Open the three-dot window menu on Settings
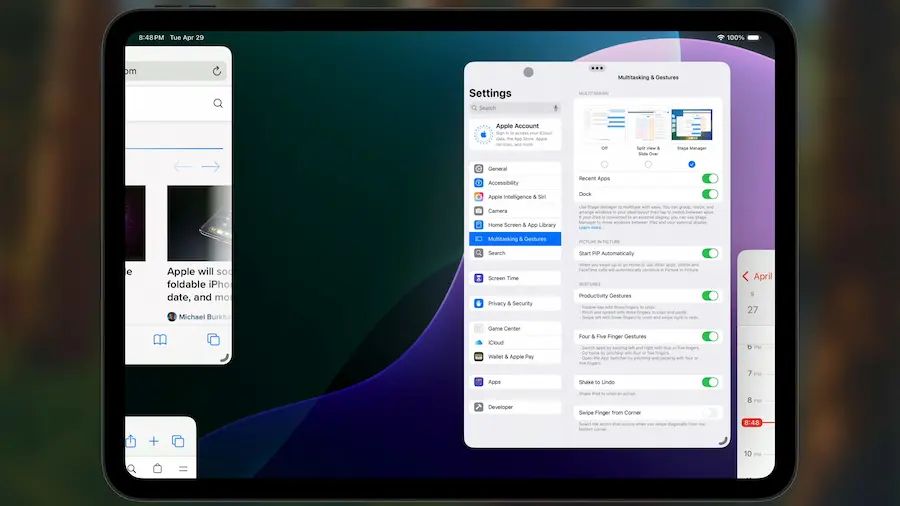Viewport: 900px width, 506px height. click(597, 68)
